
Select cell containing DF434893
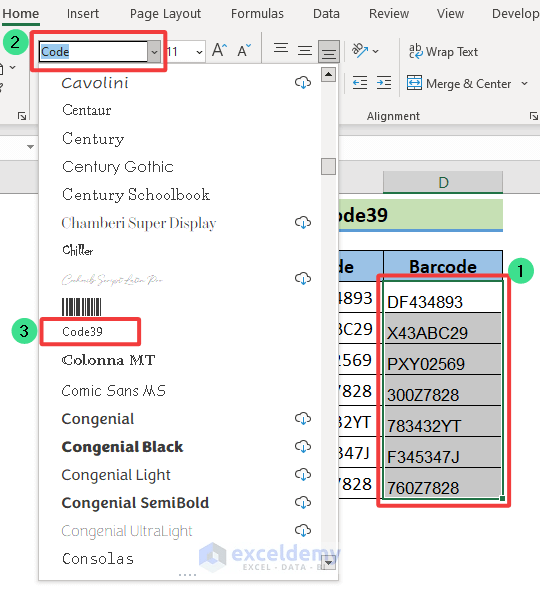(x=443, y=297)
